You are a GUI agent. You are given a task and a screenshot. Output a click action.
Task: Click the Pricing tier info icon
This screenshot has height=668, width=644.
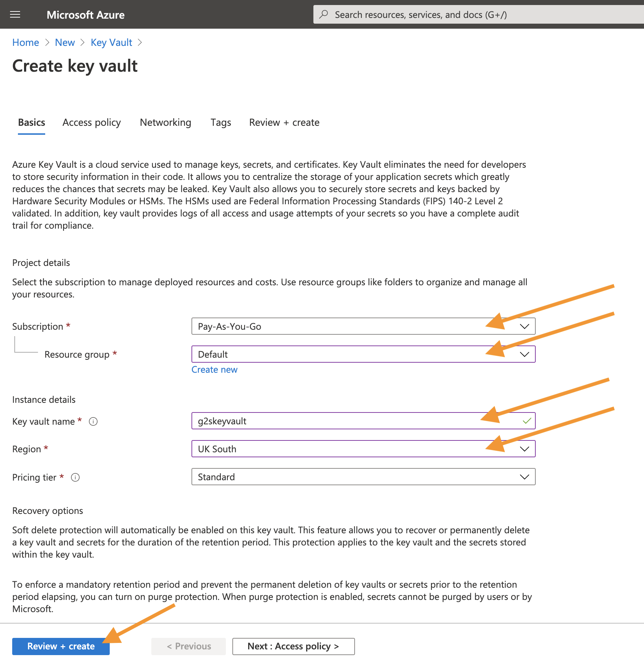pyautogui.click(x=75, y=477)
